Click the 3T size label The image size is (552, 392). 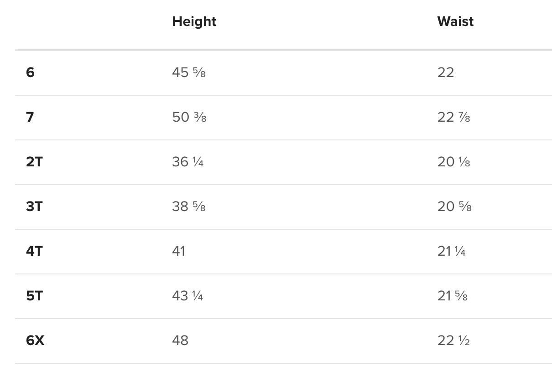coord(34,206)
